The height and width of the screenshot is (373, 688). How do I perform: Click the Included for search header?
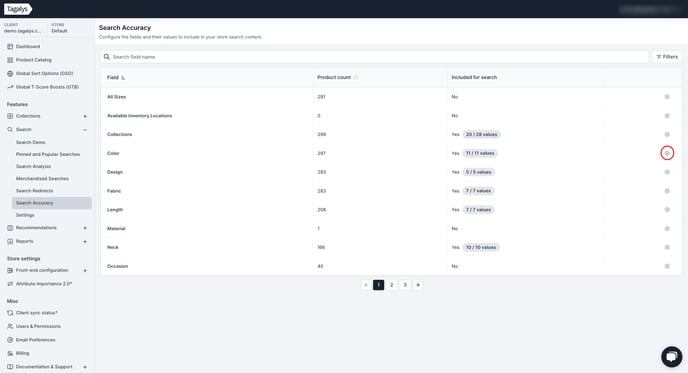pyautogui.click(x=474, y=78)
